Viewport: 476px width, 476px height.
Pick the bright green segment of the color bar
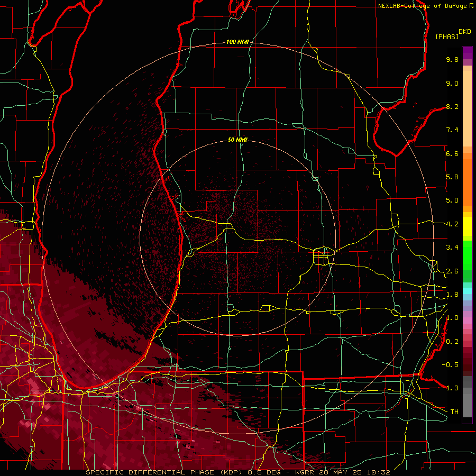point(467,255)
